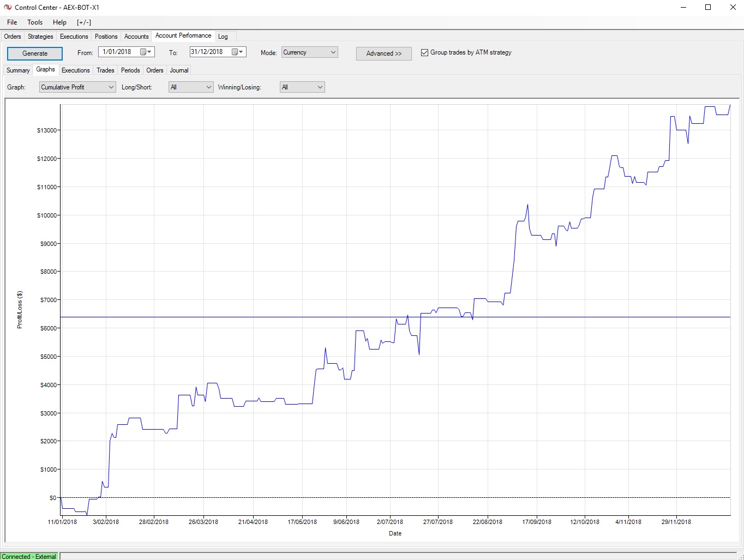Switch to the Log tab
The width and height of the screenshot is (744, 560).
223,37
